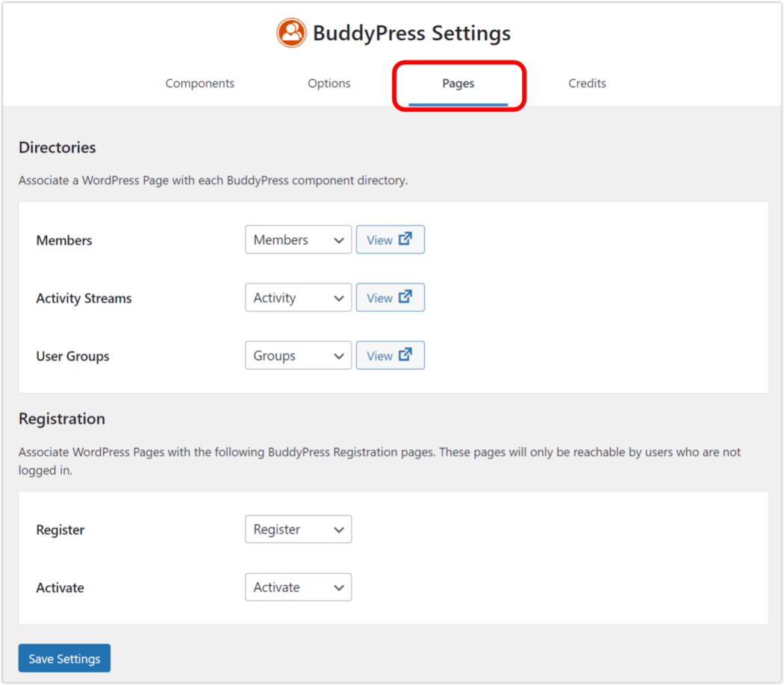784x685 pixels.
Task: Click the 'Associate a WordPress Page' description text
Action: click(213, 181)
